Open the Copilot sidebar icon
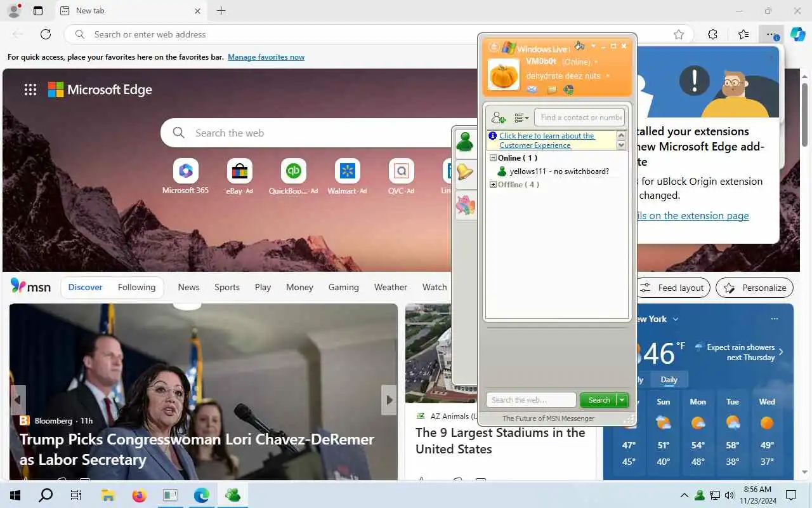The width and height of the screenshot is (812, 508). (797, 34)
